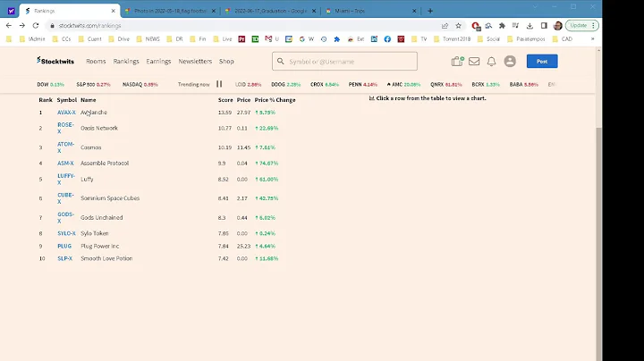
Task: Open the Facebook bookmark icon
Action: (x=387, y=39)
